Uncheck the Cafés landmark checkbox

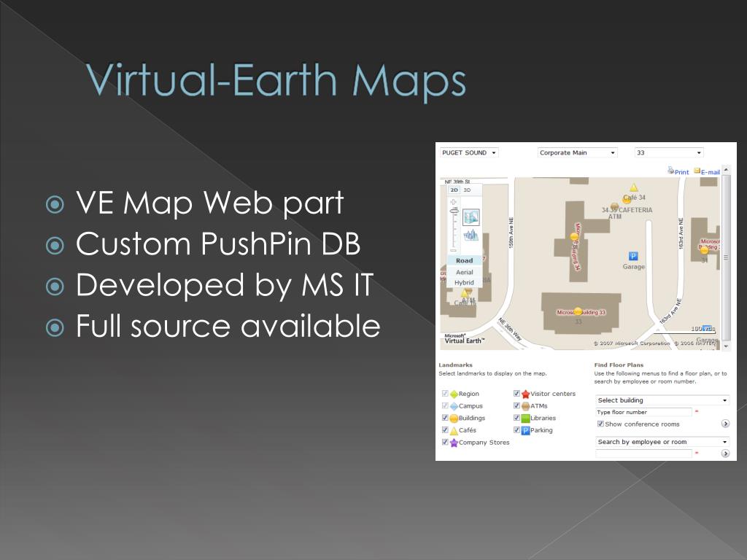(x=445, y=429)
